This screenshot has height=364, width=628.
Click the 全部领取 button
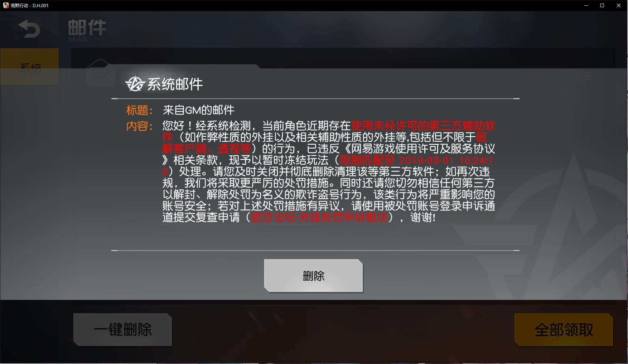click(564, 330)
